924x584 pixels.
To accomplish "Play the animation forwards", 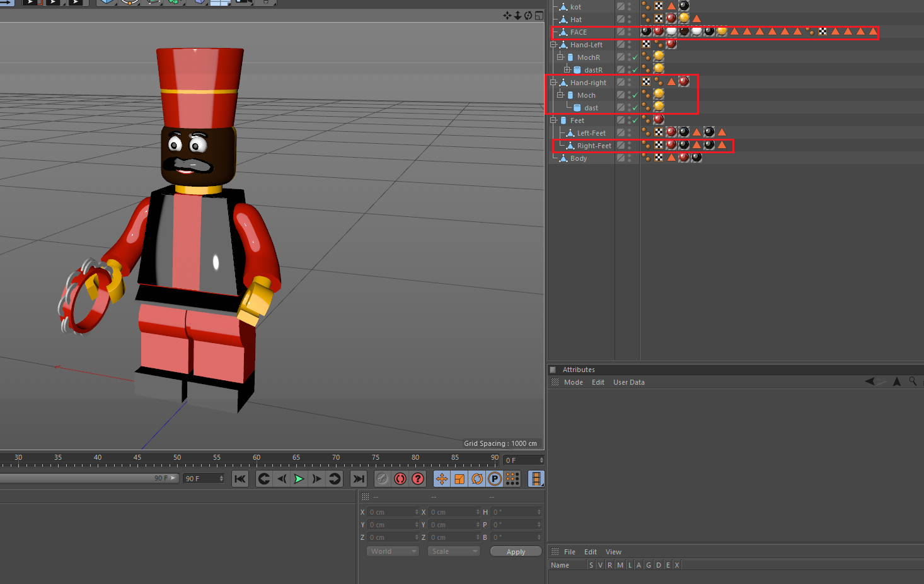I will coord(299,479).
